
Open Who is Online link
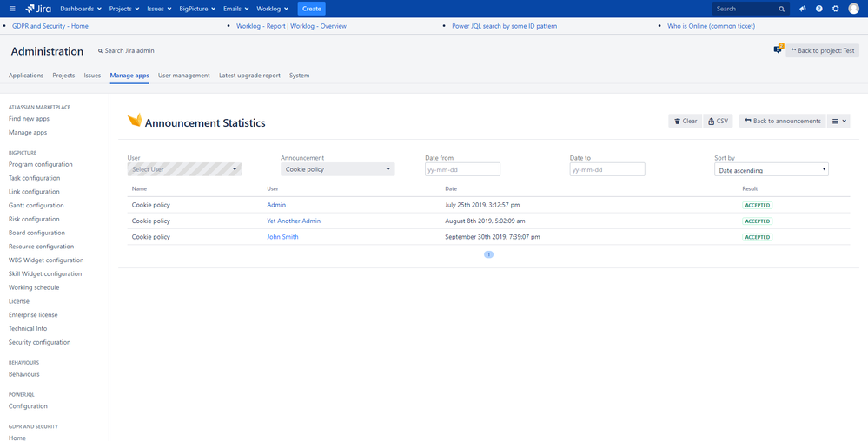pyautogui.click(x=711, y=26)
